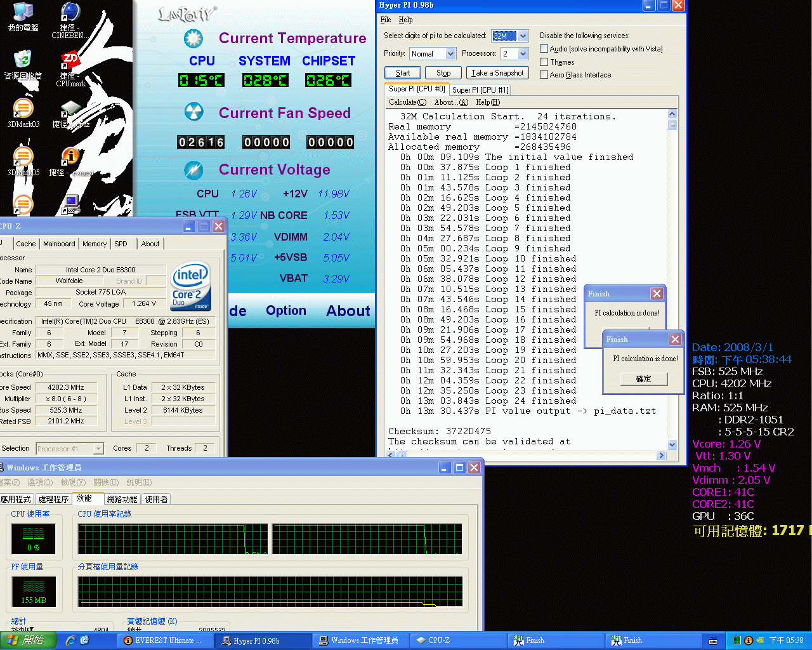The image size is (812, 650).
Task: Open the Help menu in Hyper PI
Action: [x=405, y=20]
